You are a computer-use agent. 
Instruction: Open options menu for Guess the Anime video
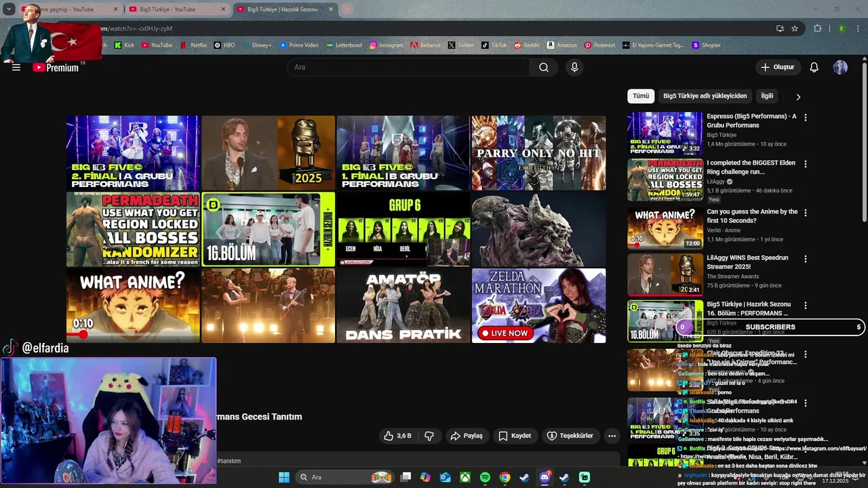806,213
